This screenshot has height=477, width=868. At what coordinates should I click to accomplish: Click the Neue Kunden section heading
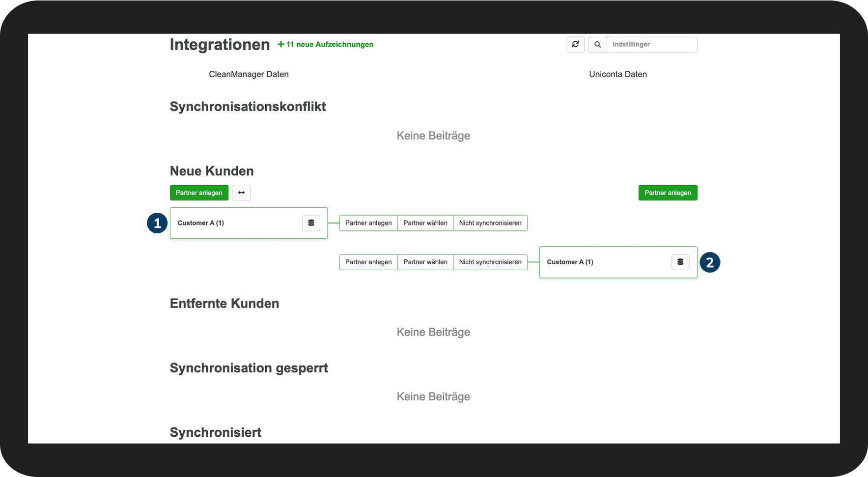pyautogui.click(x=212, y=171)
